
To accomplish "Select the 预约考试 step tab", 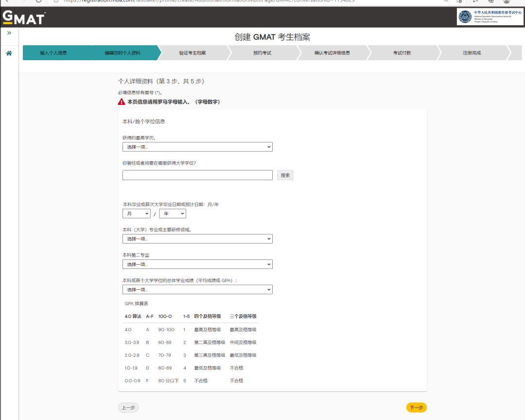I will [262, 53].
